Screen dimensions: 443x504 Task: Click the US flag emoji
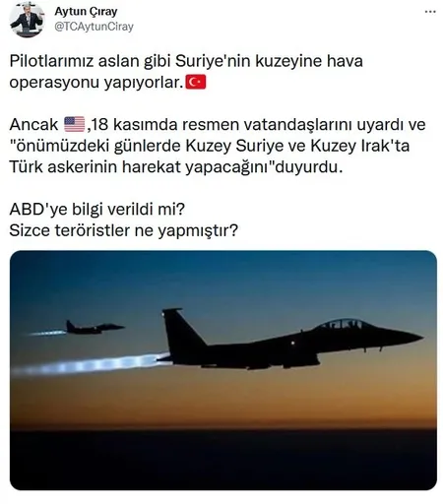75,124
